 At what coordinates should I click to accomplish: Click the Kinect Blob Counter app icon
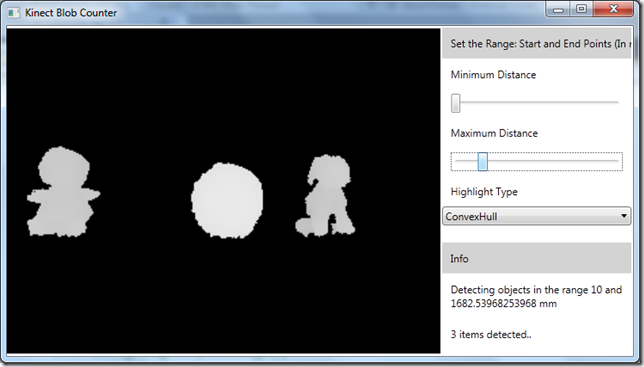point(13,13)
